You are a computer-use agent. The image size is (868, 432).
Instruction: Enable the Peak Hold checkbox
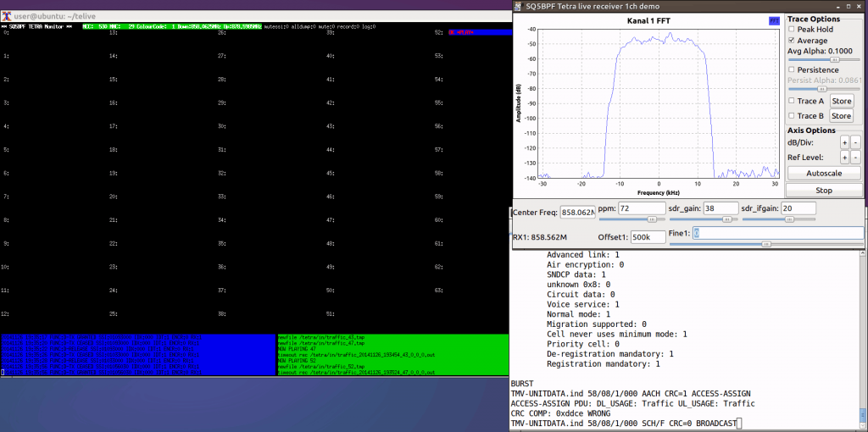pyautogui.click(x=793, y=30)
